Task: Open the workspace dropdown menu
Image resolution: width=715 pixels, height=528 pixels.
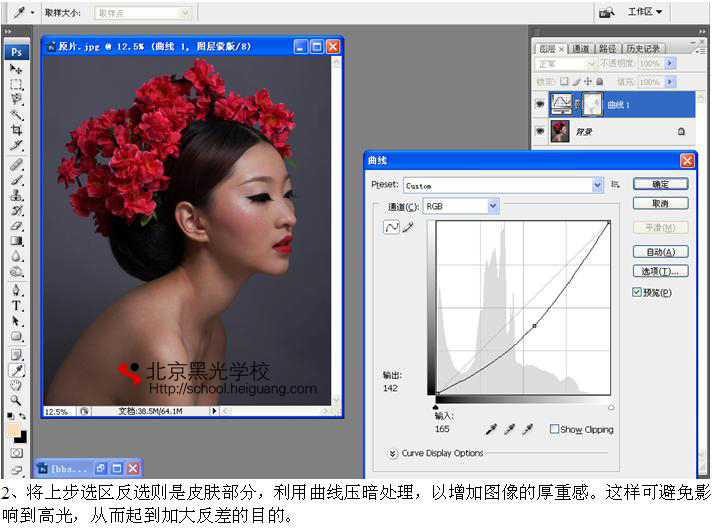Action: coord(645,12)
